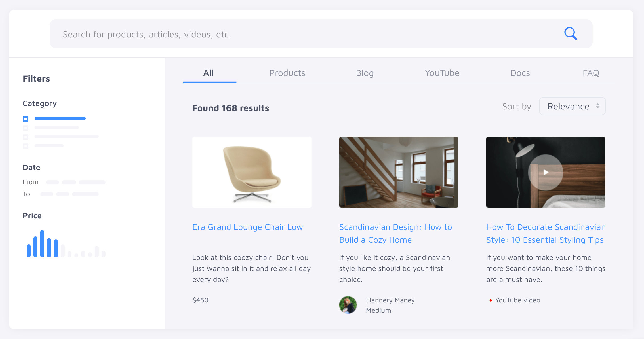Open Scandinavian Design cozy home article link
Screen dimensions: 644x339
click(395, 233)
